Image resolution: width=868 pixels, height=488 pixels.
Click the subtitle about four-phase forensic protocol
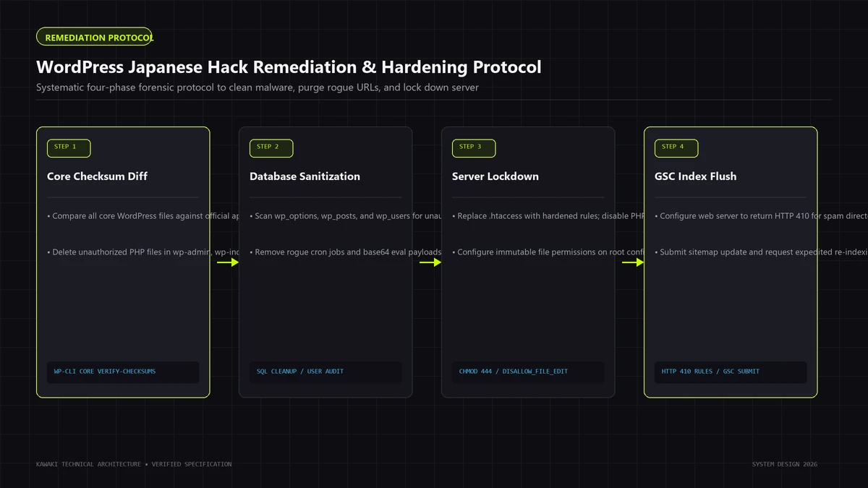[258, 87]
